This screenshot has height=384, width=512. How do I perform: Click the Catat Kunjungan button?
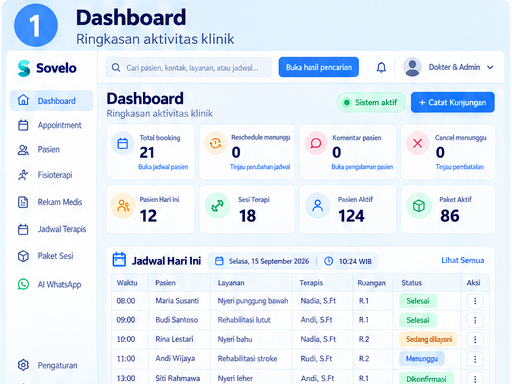click(x=453, y=102)
